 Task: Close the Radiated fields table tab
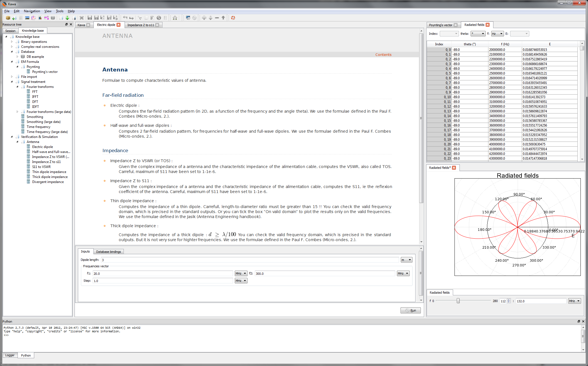click(x=488, y=25)
